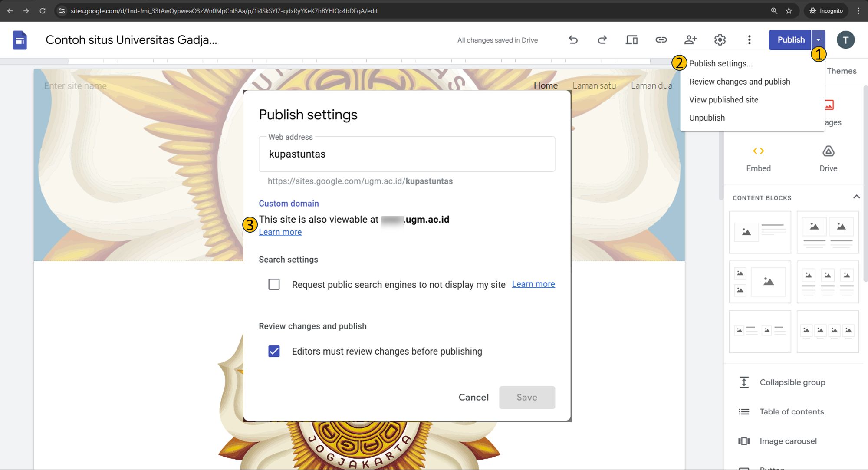868x470 pixels.
Task: Insert Table of contents
Action: click(x=781, y=412)
